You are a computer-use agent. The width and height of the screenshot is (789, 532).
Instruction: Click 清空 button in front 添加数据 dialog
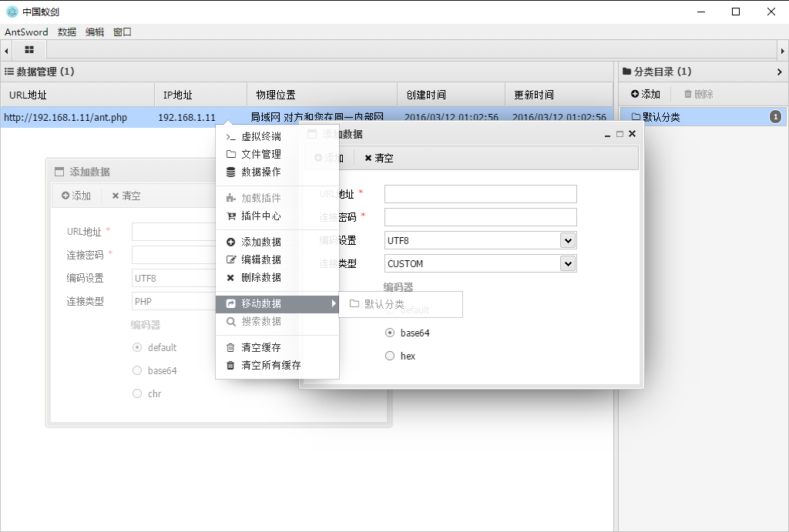379,158
